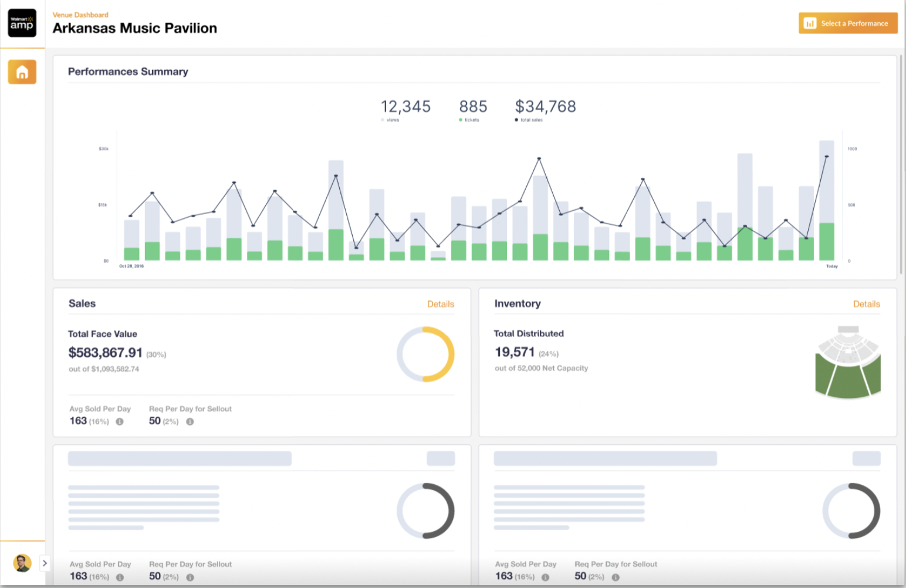This screenshot has width=906, height=588.
Task: Click the Walmart AMP logo
Action: [x=22, y=23]
